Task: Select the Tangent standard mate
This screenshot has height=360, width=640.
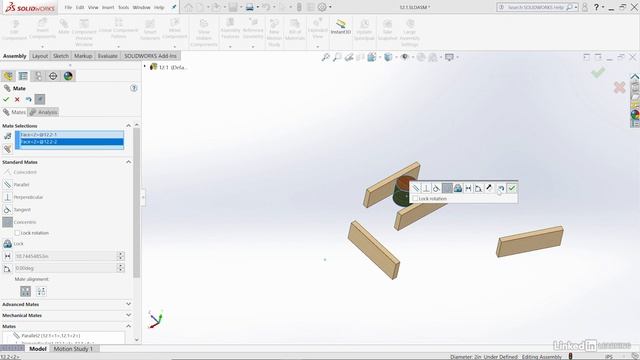Action: pyautogui.click(x=17, y=209)
